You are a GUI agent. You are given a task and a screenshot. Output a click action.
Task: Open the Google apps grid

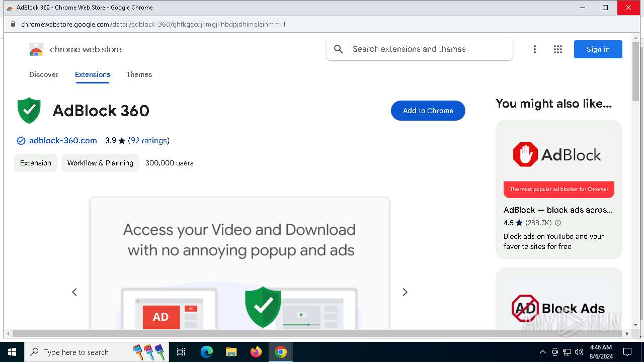click(558, 49)
